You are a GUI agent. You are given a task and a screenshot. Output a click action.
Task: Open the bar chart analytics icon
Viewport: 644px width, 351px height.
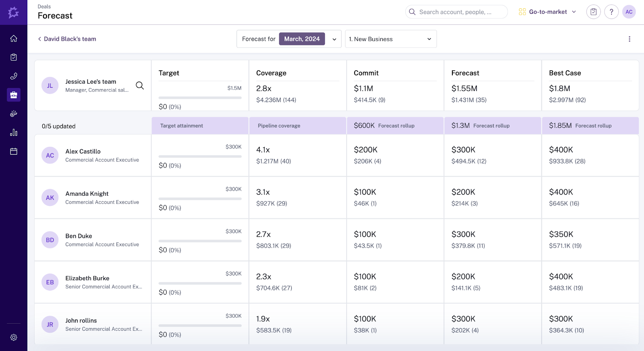click(x=14, y=133)
